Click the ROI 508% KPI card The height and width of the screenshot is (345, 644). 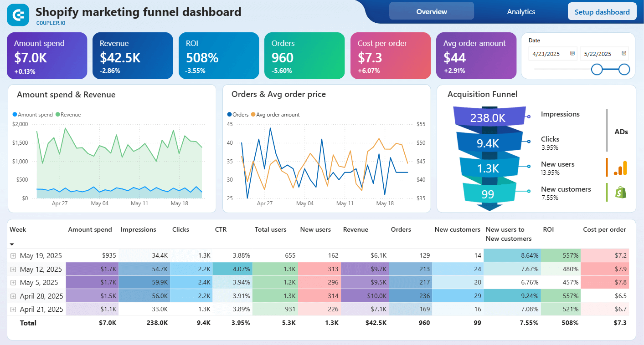(219, 56)
